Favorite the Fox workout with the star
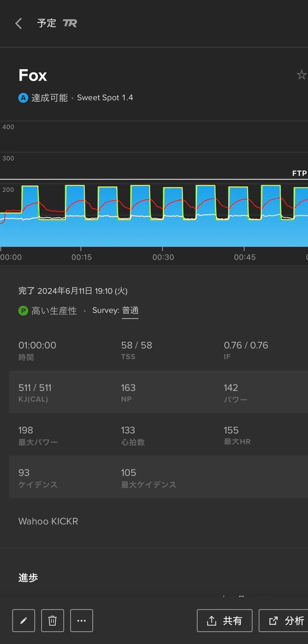308x644 pixels. (302, 75)
